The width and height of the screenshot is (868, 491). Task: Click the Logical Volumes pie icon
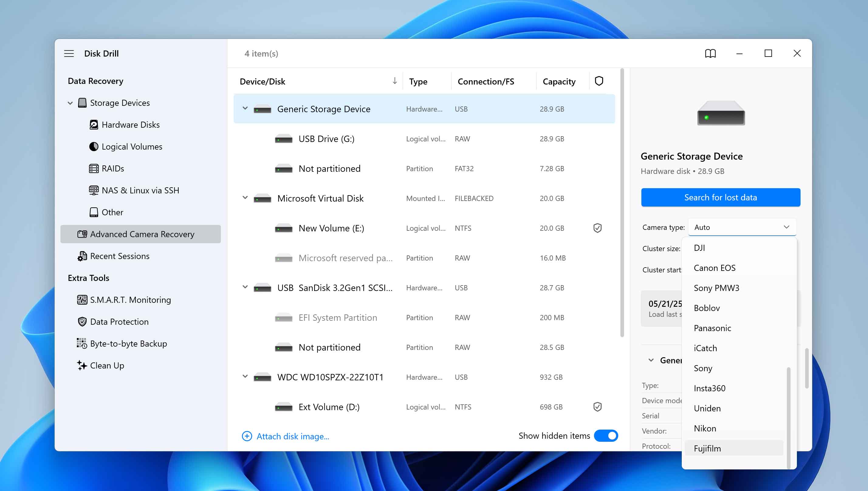click(94, 147)
